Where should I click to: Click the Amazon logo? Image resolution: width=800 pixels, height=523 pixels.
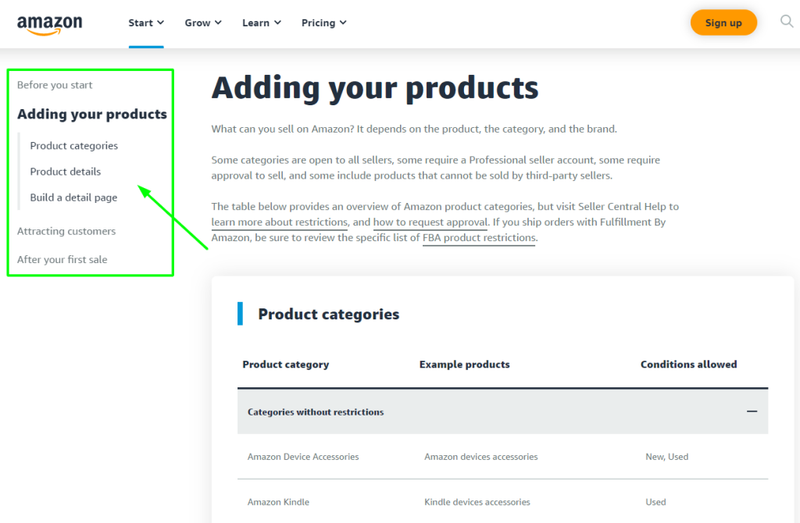click(49, 24)
